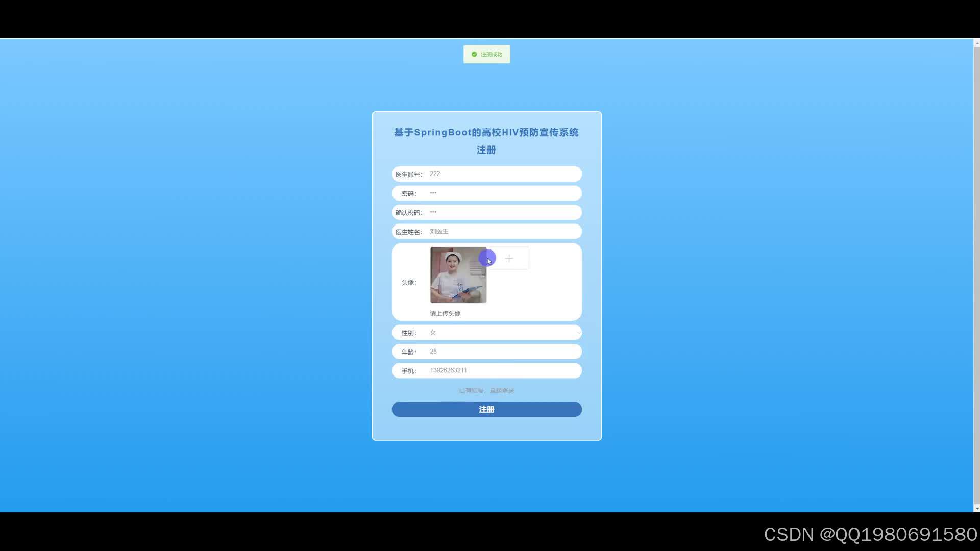Viewport: 980px width, 551px height.
Task: Dismiss the 注册成功 success toast
Action: pyautogui.click(x=486, y=54)
